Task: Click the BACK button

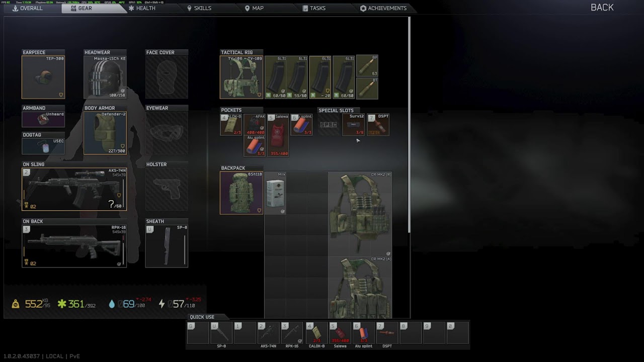Action: point(602,8)
